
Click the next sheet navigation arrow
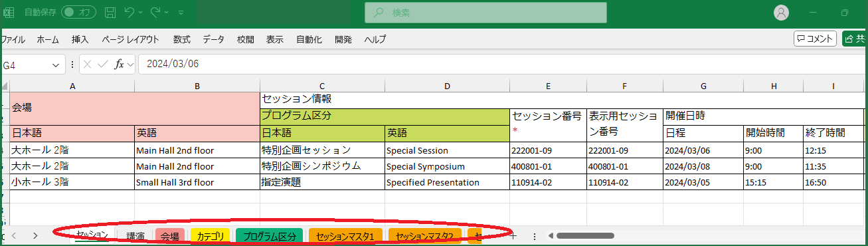(35, 235)
